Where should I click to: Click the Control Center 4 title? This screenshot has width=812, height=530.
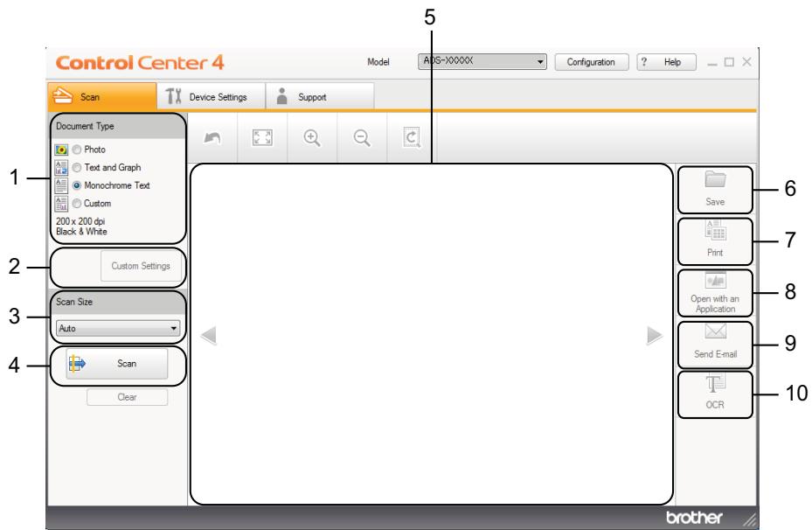[x=140, y=63]
